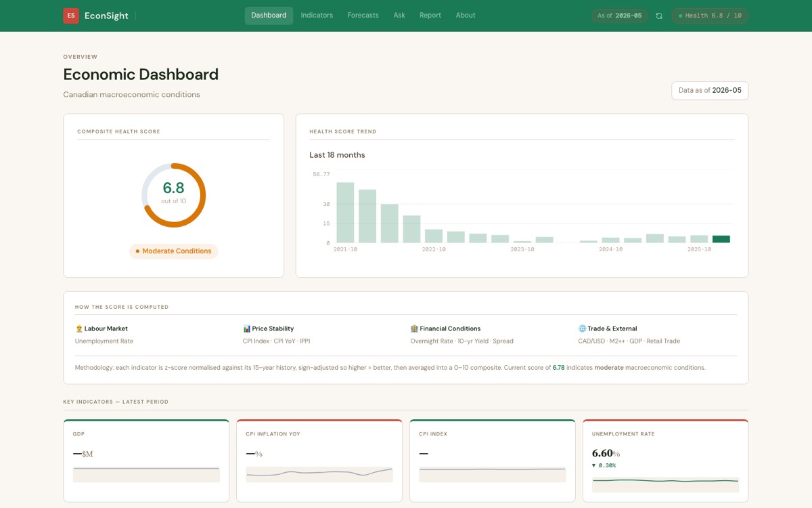
Task: Click the 2025-10 axis label
Action: (699, 249)
